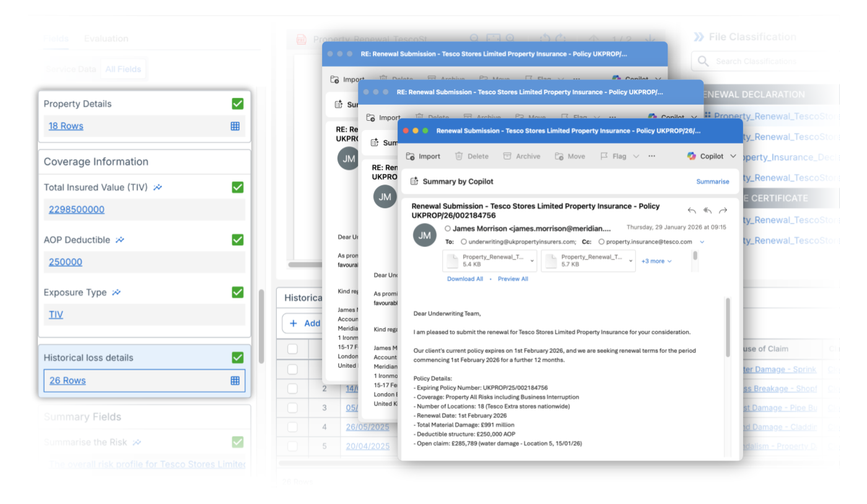Open the 5.7 KB attachment dropdown arrow

(631, 261)
